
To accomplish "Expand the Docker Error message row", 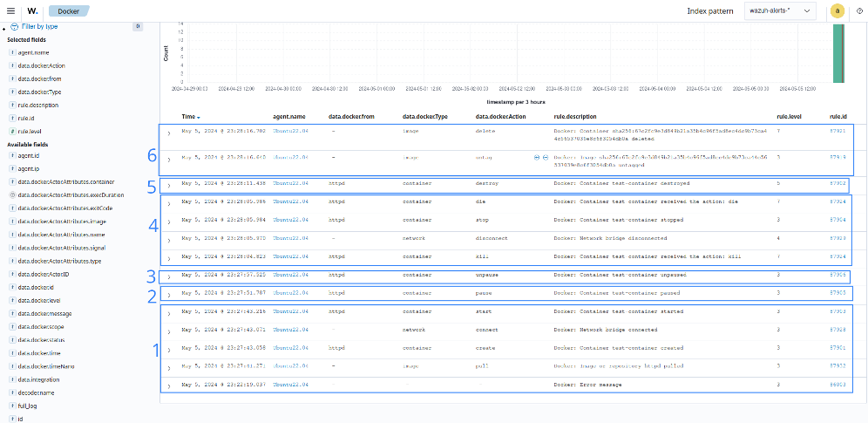I will coord(169,385).
